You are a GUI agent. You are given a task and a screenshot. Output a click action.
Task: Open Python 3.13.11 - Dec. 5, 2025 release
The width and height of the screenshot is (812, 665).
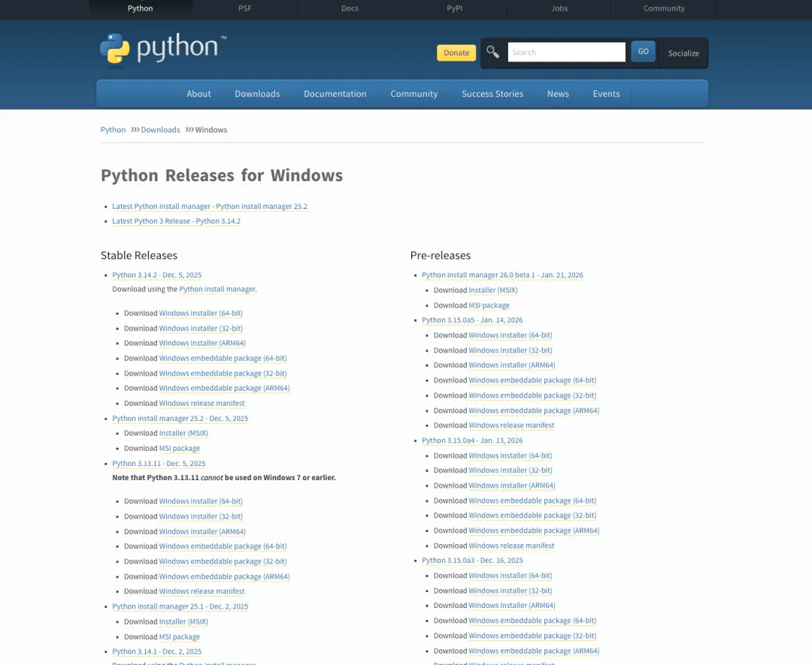coord(159,464)
